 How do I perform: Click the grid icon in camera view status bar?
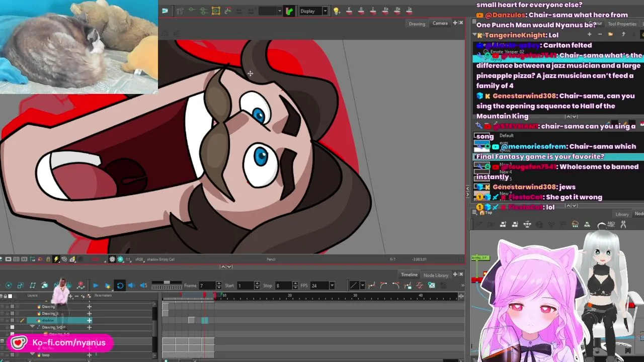[x=16, y=259]
